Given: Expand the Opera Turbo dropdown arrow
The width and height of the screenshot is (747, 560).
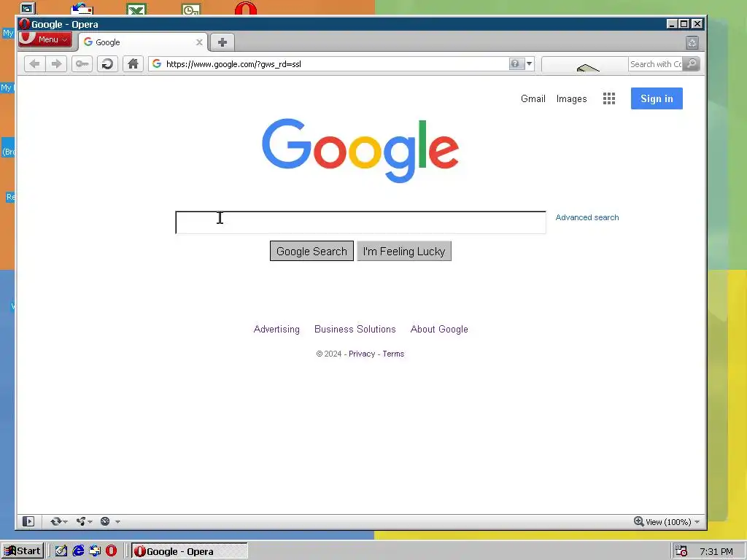Looking at the screenshot, I should tap(117, 522).
